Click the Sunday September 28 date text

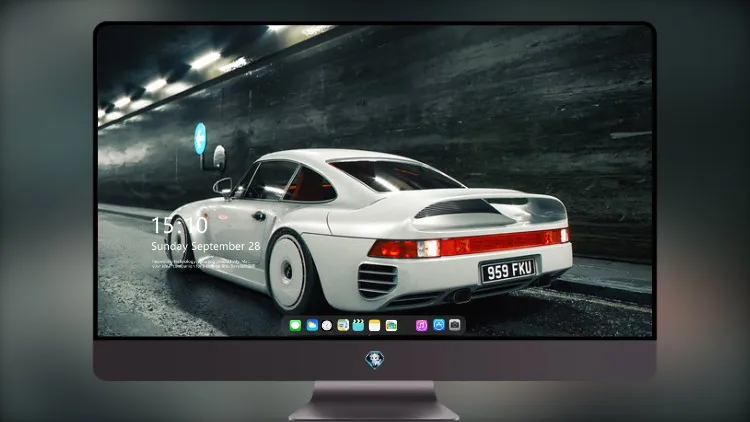(x=206, y=246)
